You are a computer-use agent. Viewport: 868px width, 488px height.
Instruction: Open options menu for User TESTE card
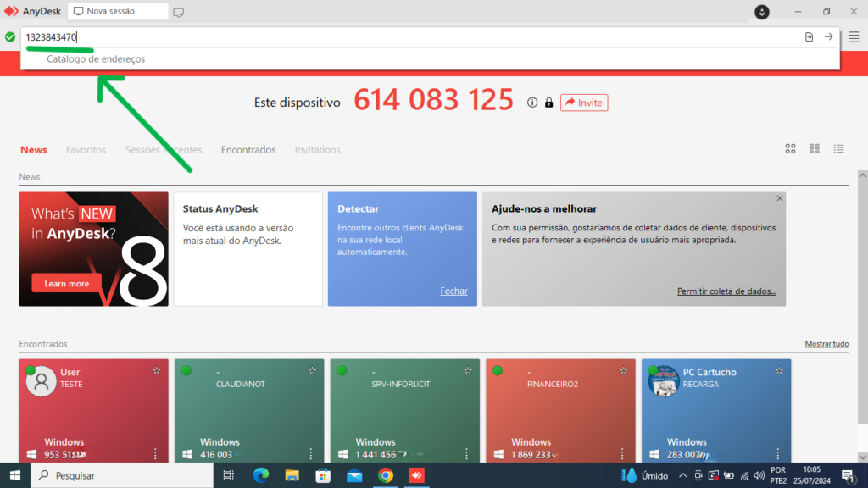(x=155, y=454)
